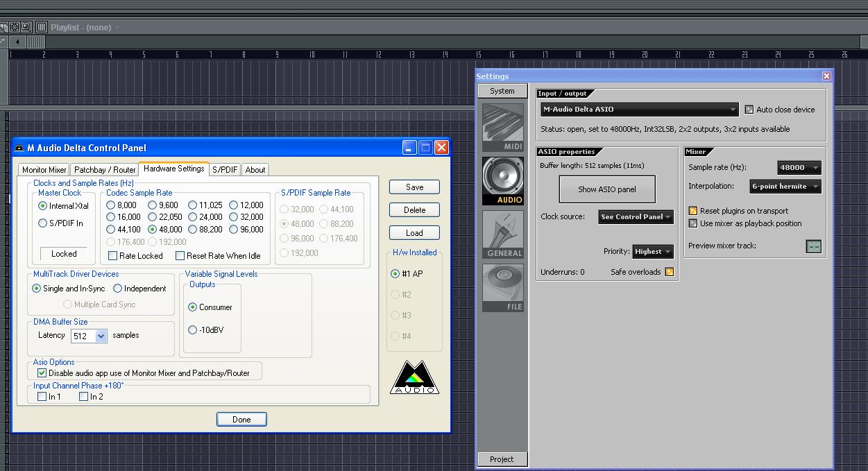Toggle the Auto close device checkbox
Image resolution: width=868 pixels, height=471 pixels.
[749, 110]
